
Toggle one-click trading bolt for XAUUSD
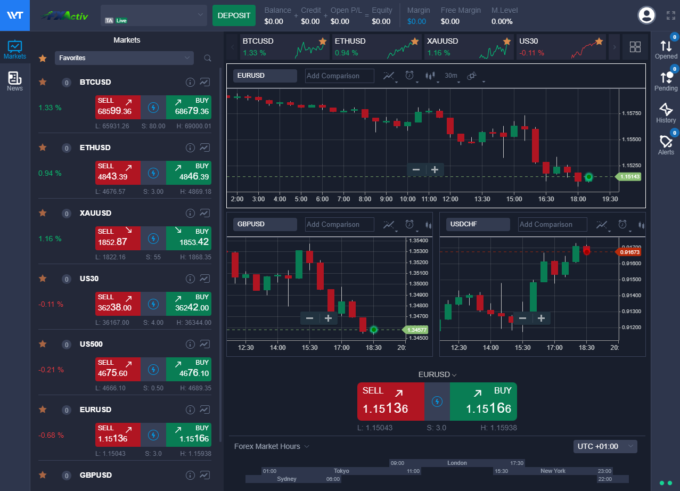[x=153, y=238]
